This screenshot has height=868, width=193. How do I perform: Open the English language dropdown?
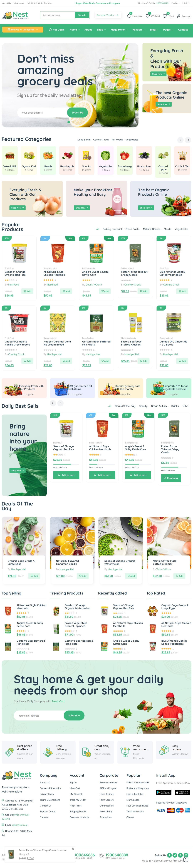[175, 3]
